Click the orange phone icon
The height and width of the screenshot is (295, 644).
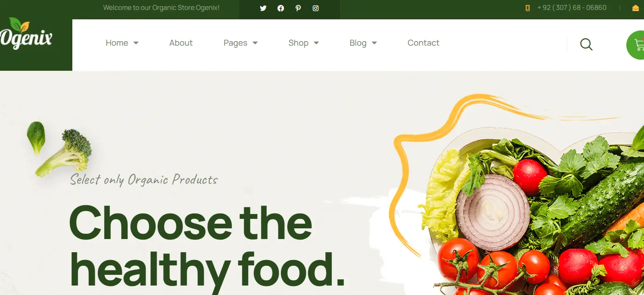[528, 8]
